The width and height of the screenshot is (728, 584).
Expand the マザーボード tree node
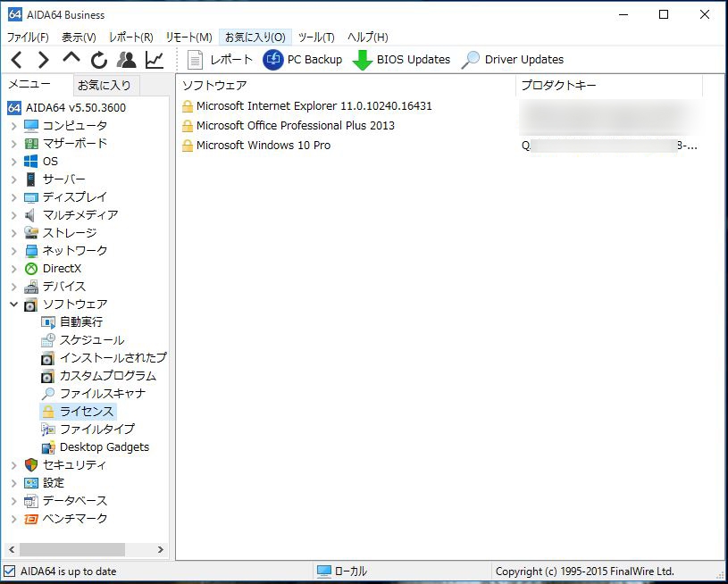14,144
